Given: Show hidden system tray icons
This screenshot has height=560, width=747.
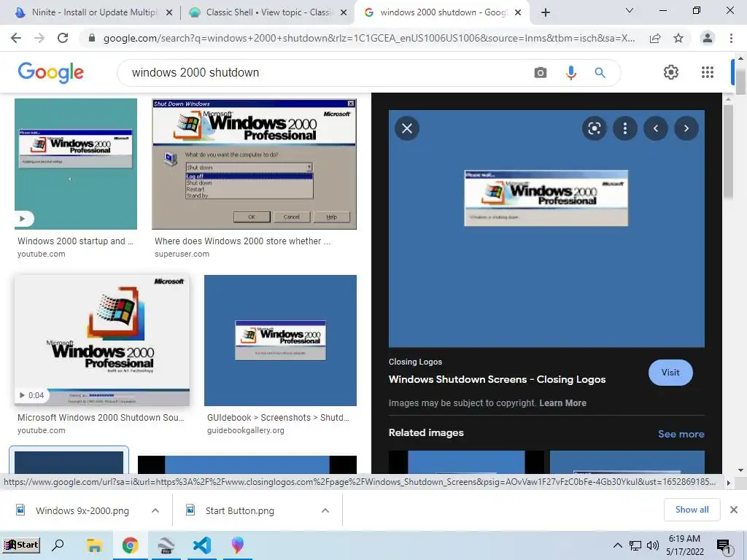Looking at the screenshot, I should click(x=617, y=545).
